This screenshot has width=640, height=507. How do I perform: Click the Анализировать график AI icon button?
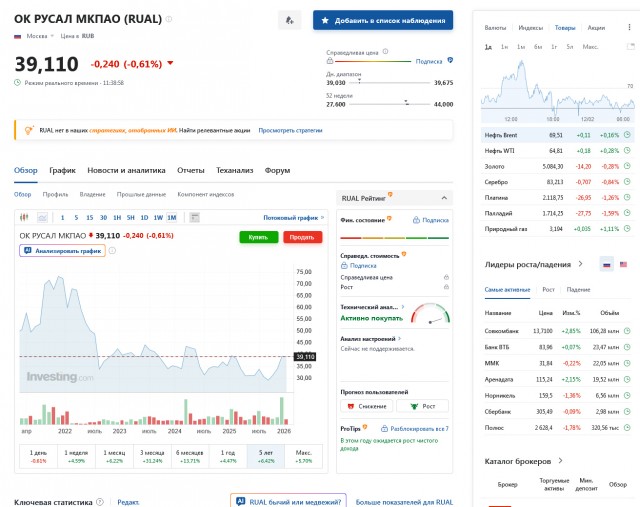[x=62, y=251]
